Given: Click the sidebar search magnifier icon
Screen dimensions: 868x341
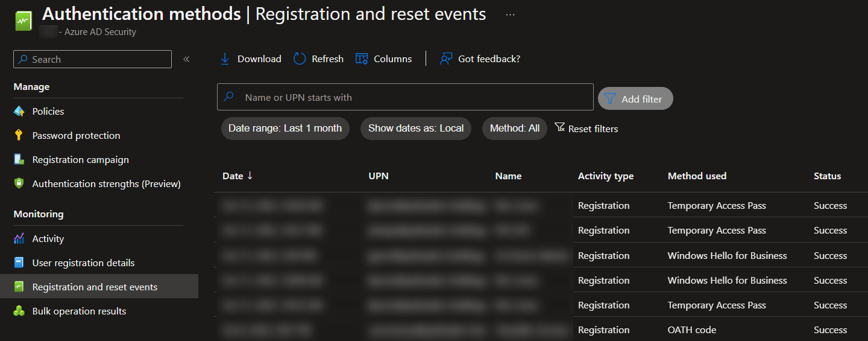Looking at the screenshot, I should pyautogui.click(x=23, y=59).
